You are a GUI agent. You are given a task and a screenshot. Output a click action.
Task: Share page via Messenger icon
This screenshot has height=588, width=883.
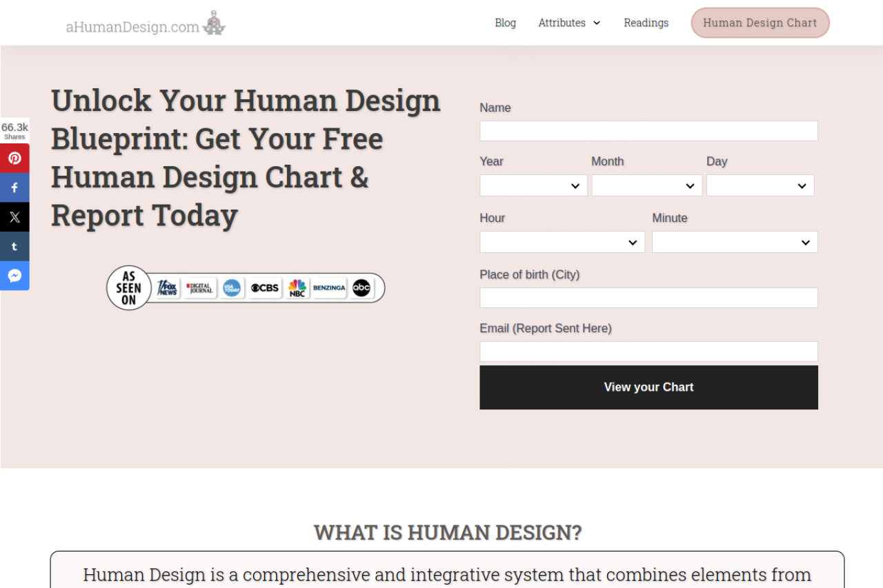[x=14, y=276]
